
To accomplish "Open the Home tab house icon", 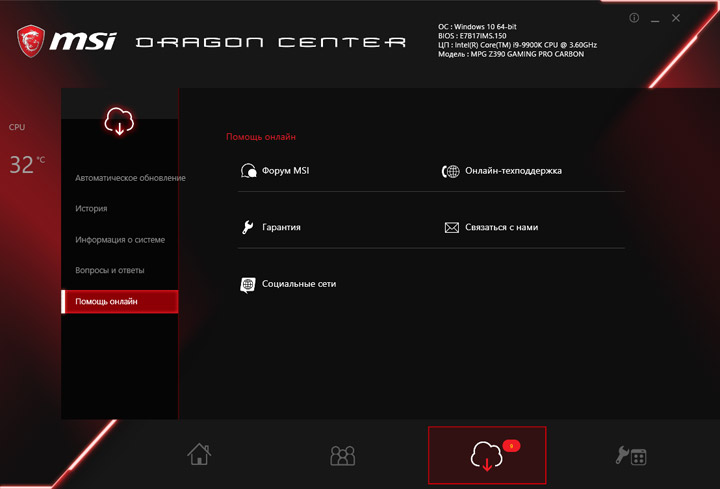I will click(x=199, y=454).
